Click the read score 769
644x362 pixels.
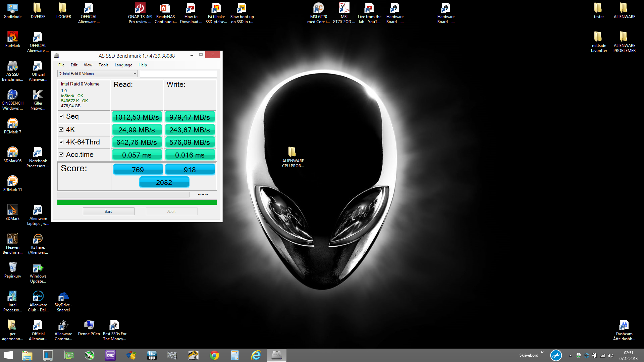(x=138, y=170)
